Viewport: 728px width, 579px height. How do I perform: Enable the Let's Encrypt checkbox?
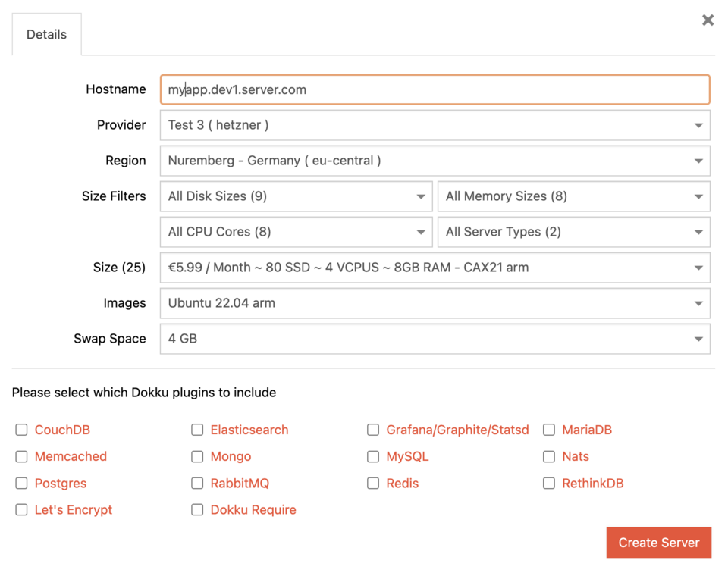pos(21,509)
